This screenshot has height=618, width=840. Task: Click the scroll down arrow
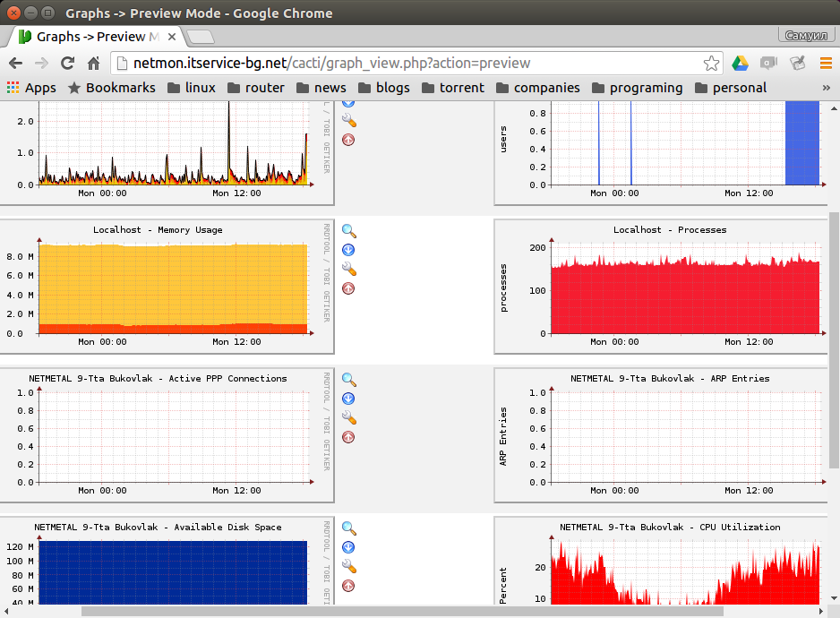click(x=834, y=598)
